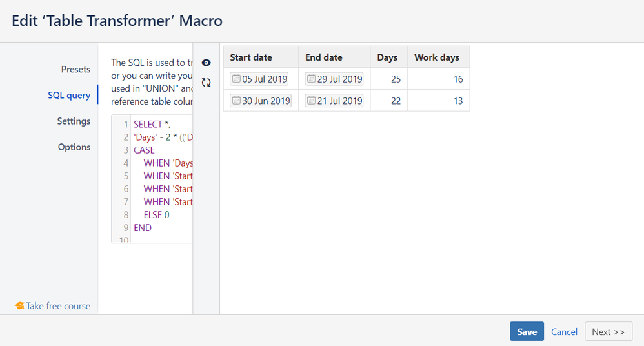Click calendar icon beside 30 Jun 2019
Screen dimensions: 644x346
[236, 101]
